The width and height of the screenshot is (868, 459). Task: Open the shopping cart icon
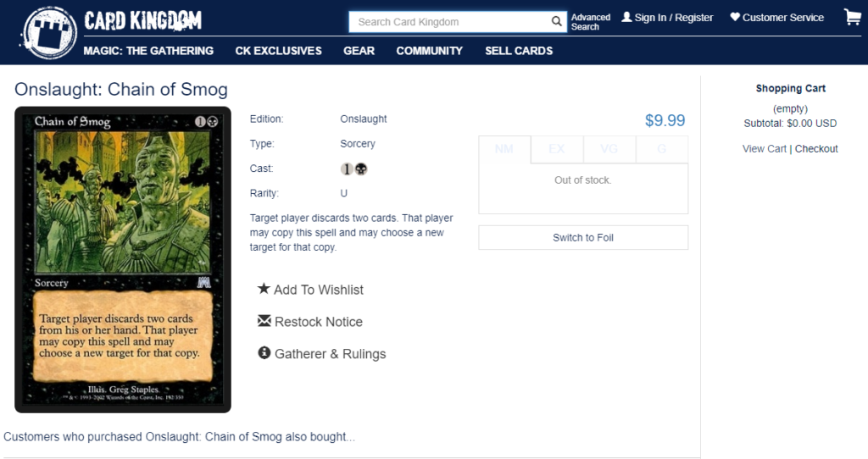tap(853, 17)
